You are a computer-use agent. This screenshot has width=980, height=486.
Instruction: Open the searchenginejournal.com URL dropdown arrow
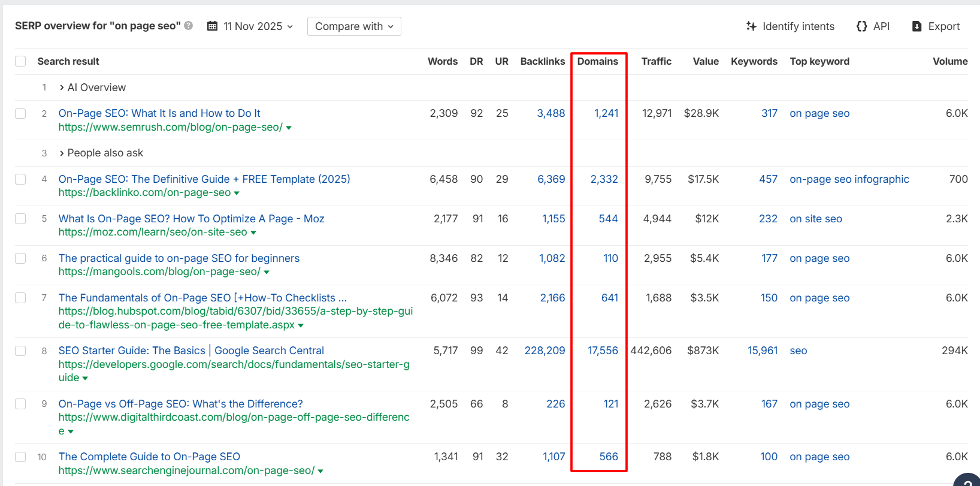click(320, 471)
